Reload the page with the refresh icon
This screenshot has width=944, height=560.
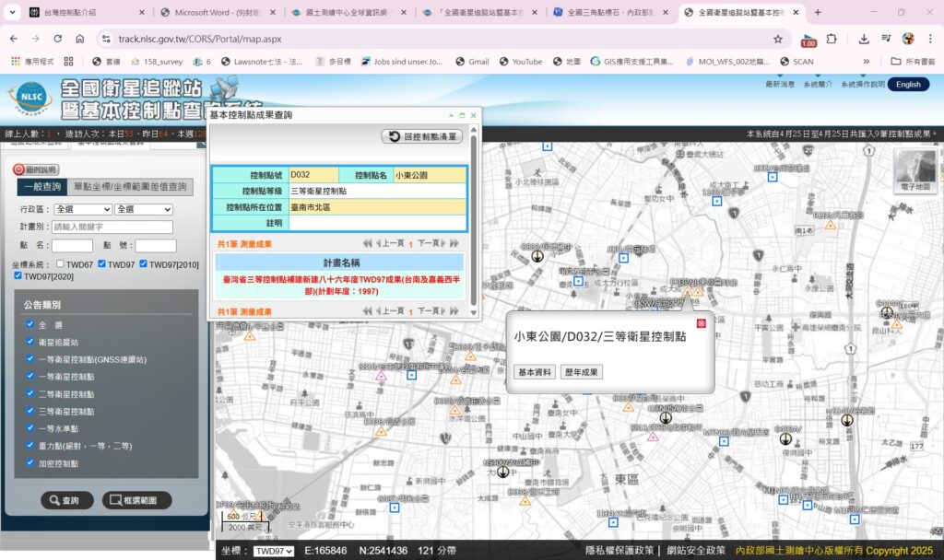coord(58,39)
